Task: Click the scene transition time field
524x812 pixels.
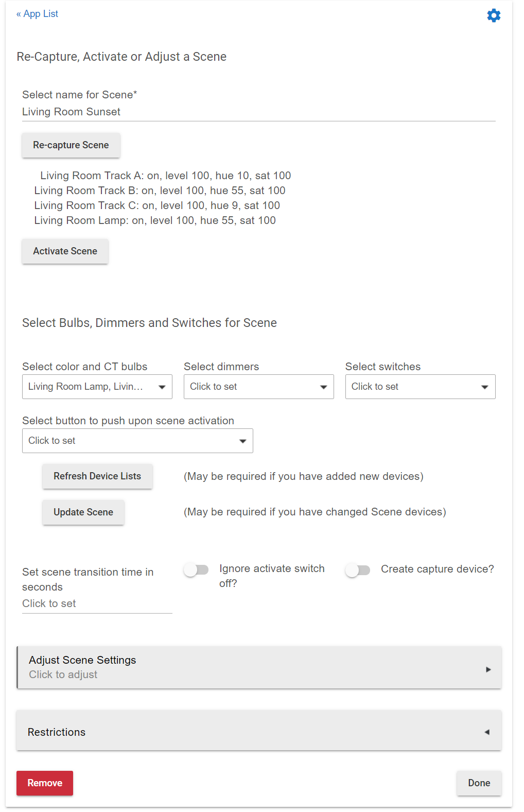Action: pos(97,603)
